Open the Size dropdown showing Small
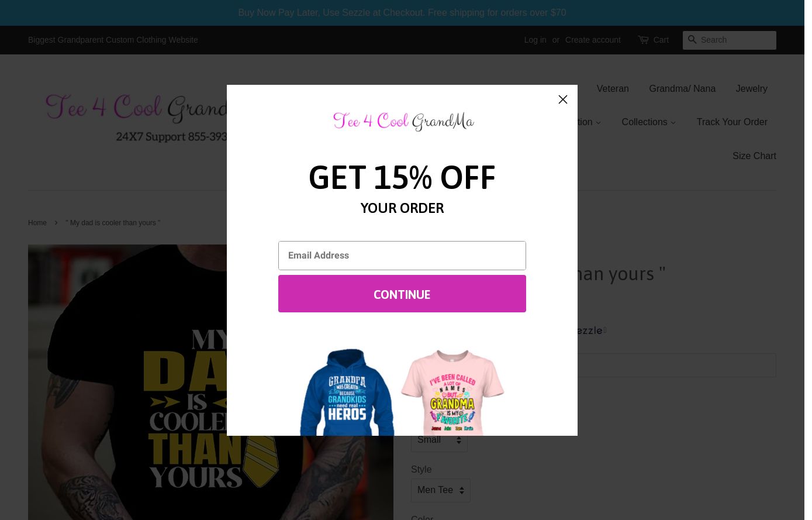Image resolution: width=812 pixels, height=520 pixels. [439, 440]
